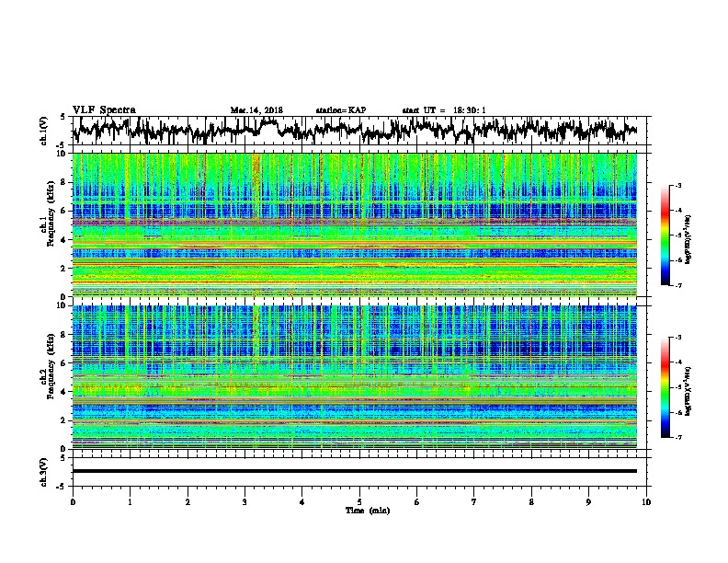Click the ch.1 frequency tick label "8"

click(64, 182)
